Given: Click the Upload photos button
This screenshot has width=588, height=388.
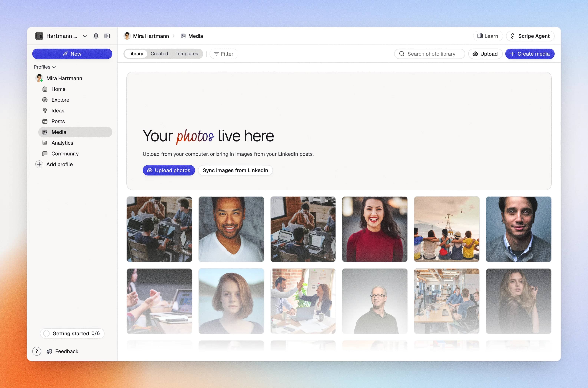Looking at the screenshot, I should coord(169,170).
